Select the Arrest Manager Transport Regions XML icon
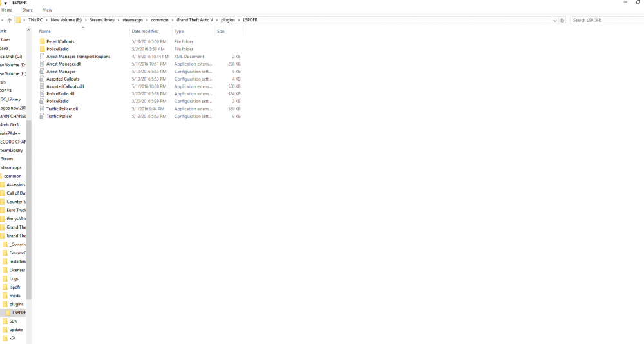The image size is (644, 344). (x=42, y=56)
